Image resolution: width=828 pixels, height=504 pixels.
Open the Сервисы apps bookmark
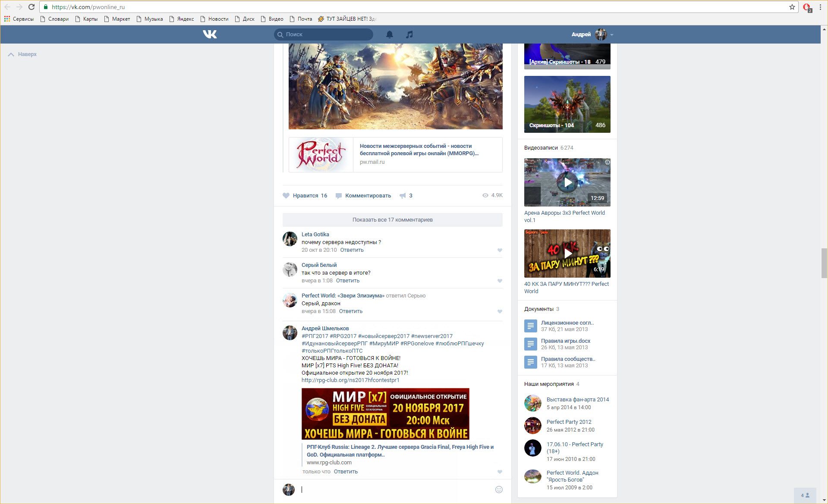pos(19,19)
